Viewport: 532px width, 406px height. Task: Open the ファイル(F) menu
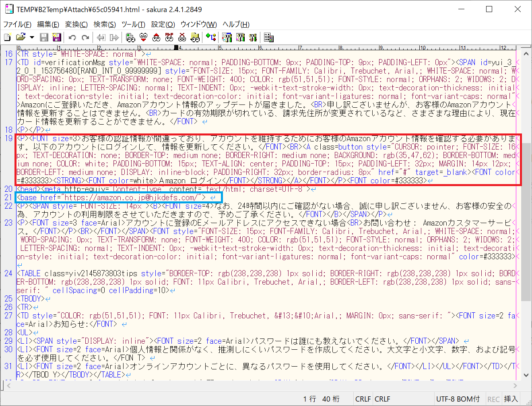(x=17, y=24)
